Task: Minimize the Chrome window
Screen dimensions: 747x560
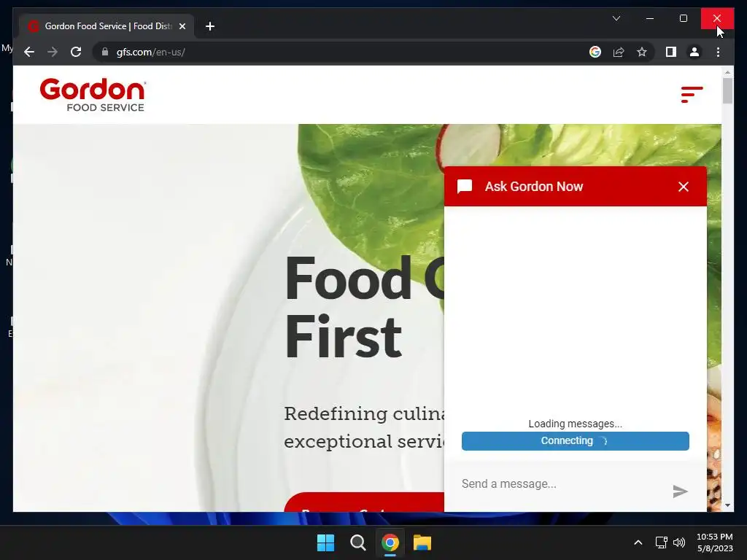Action: pyautogui.click(x=650, y=18)
